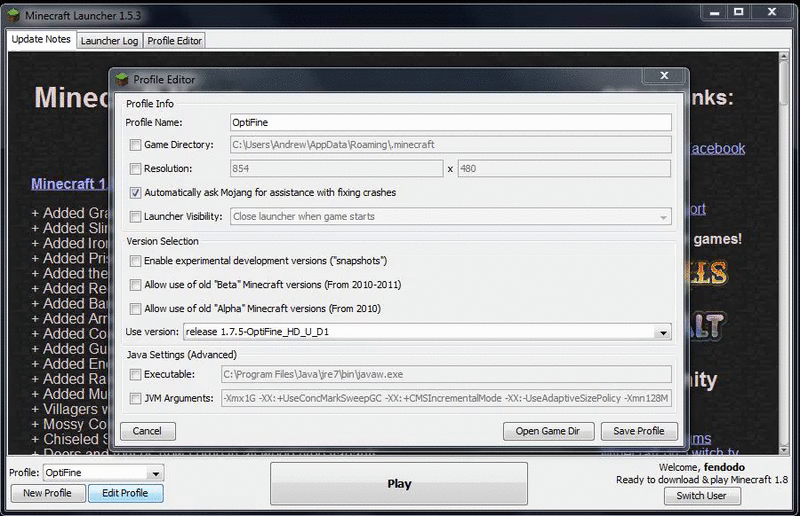Switch to the Update Notes tab
Viewport: 800px width, 516px height.
coord(41,39)
